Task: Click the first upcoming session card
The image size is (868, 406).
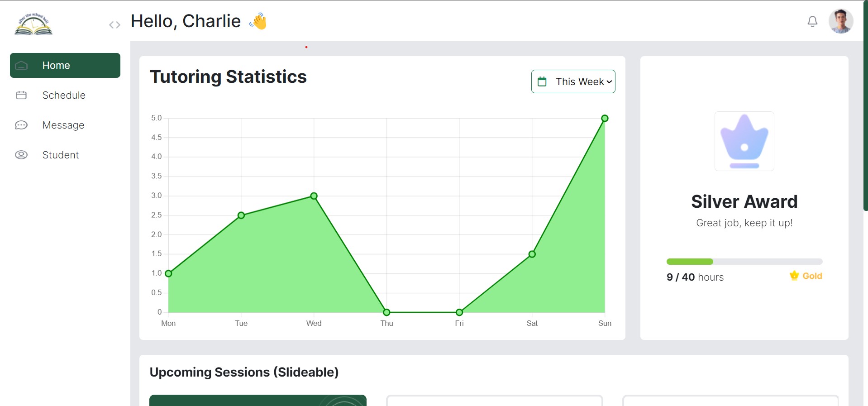Action: 258,400
